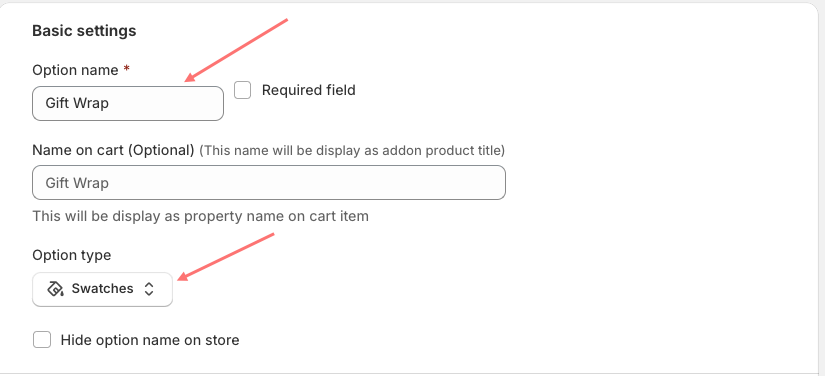Click the 'Option name' field label
This screenshot has height=376, width=825.
(75, 70)
